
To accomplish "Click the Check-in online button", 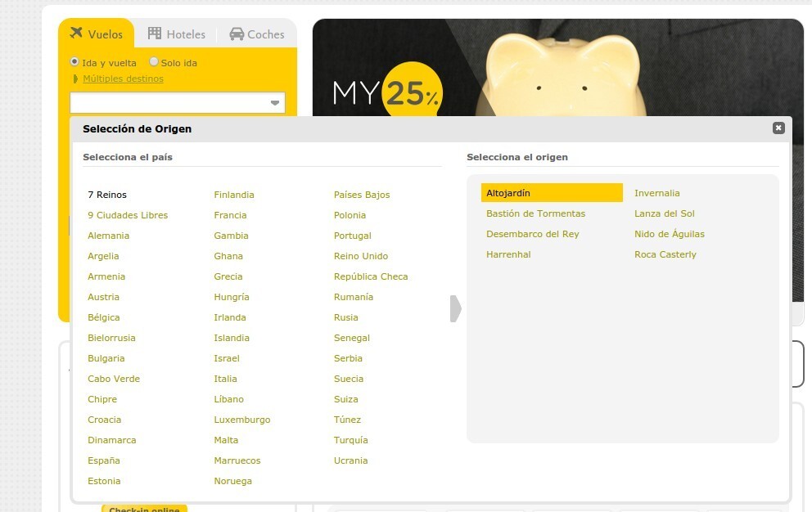I will click(144, 509).
